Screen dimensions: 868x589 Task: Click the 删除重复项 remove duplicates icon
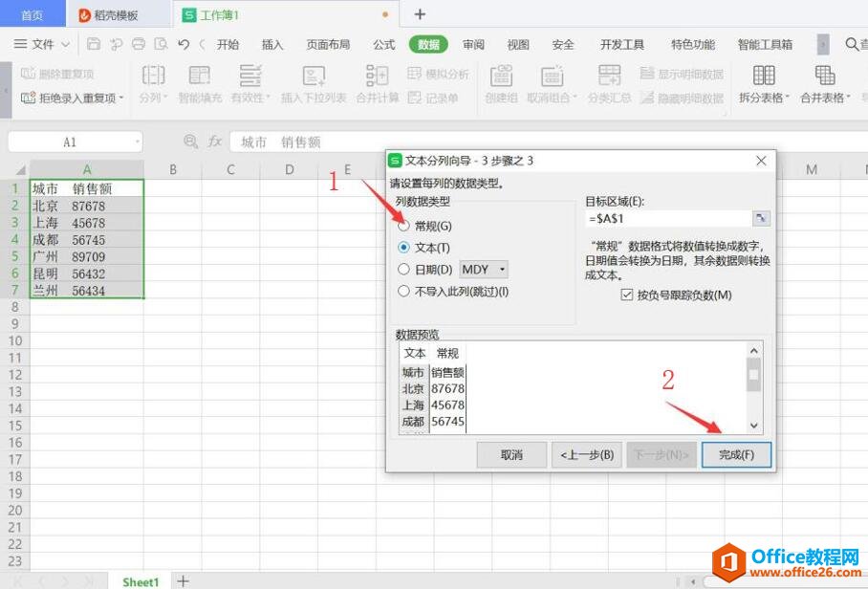tap(28, 74)
